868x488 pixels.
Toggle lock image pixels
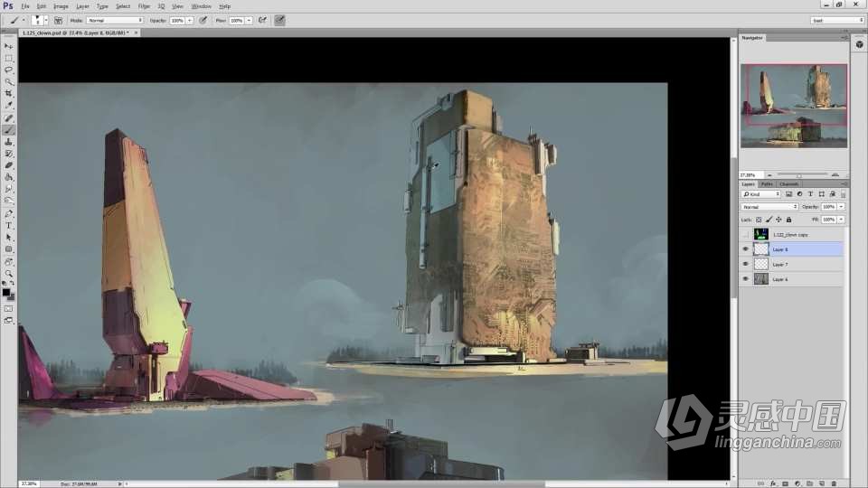click(769, 220)
